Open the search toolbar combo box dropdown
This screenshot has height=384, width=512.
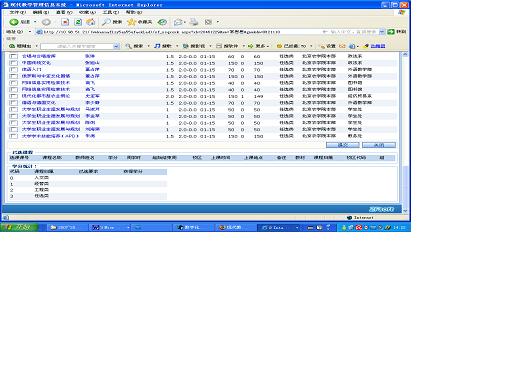[x=116, y=46]
